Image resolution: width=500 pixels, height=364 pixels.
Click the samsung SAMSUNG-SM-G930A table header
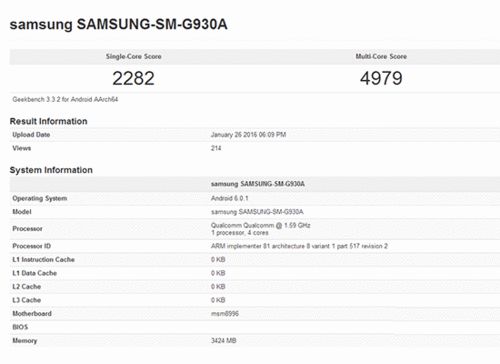click(258, 184)
